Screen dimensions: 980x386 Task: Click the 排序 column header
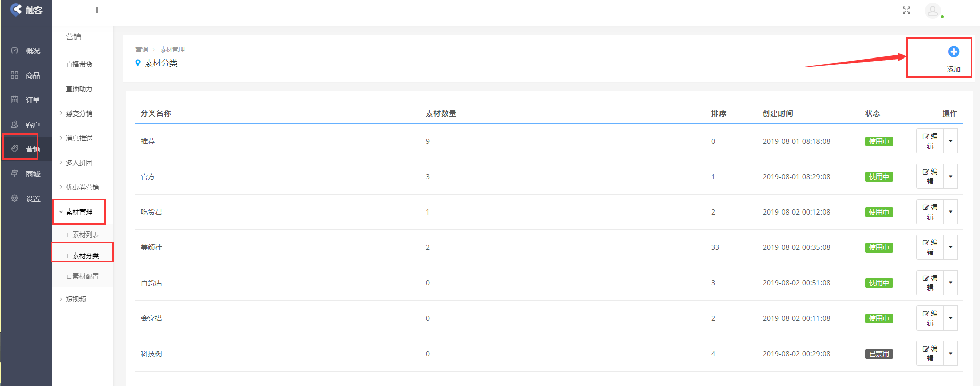point(719,113)
